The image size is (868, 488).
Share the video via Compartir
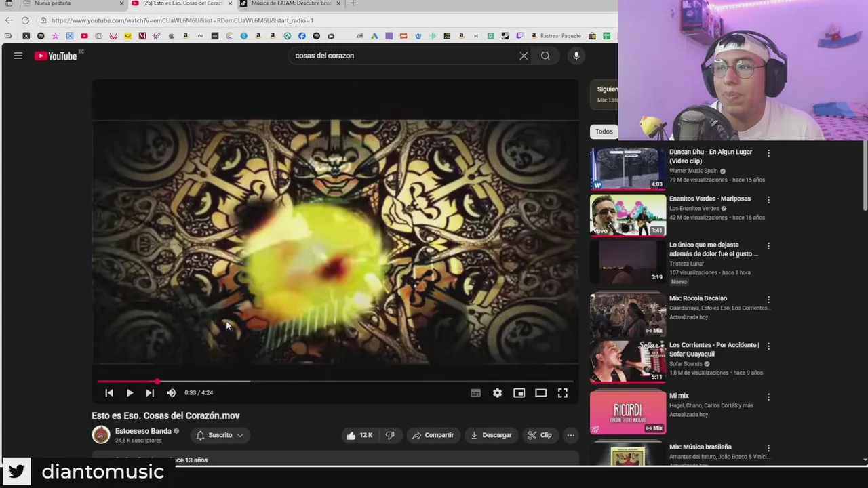tap(433, 435)
